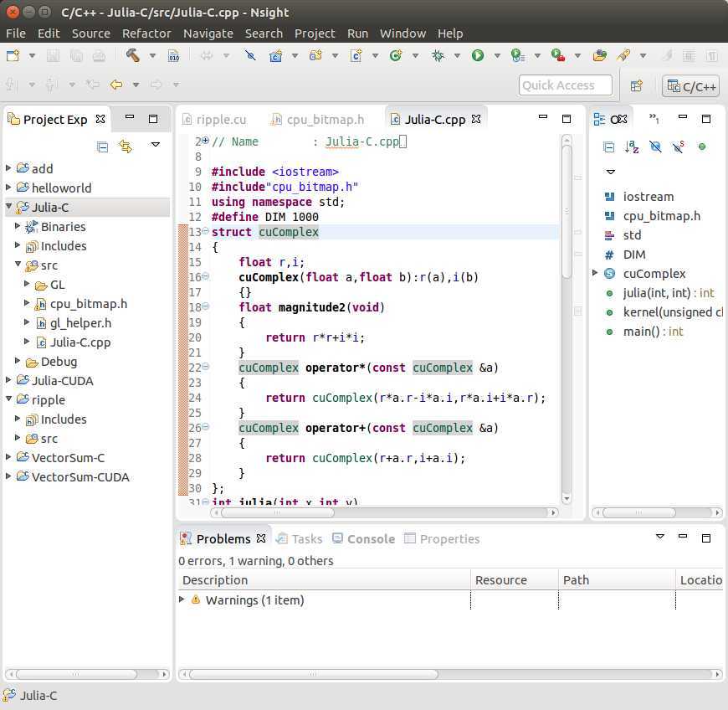Toggle Link with Editor in Project Explorer
Screen dimensions: 728x710
click(x=126, y=147)
